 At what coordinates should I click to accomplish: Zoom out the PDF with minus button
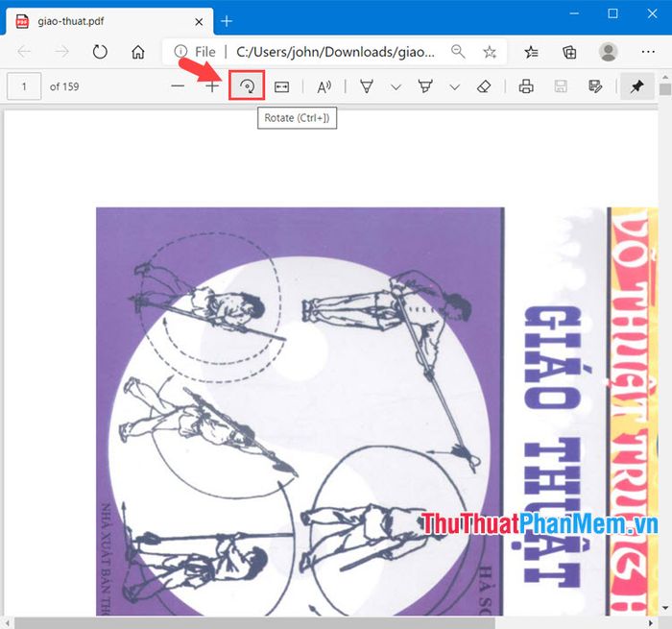178,86
